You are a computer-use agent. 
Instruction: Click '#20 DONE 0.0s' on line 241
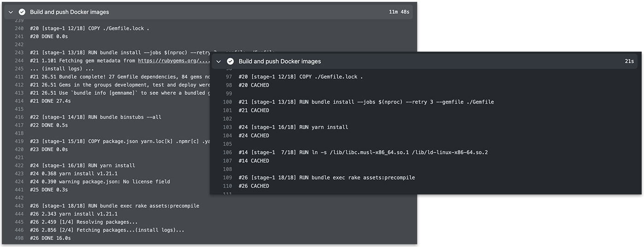point(49,36)
